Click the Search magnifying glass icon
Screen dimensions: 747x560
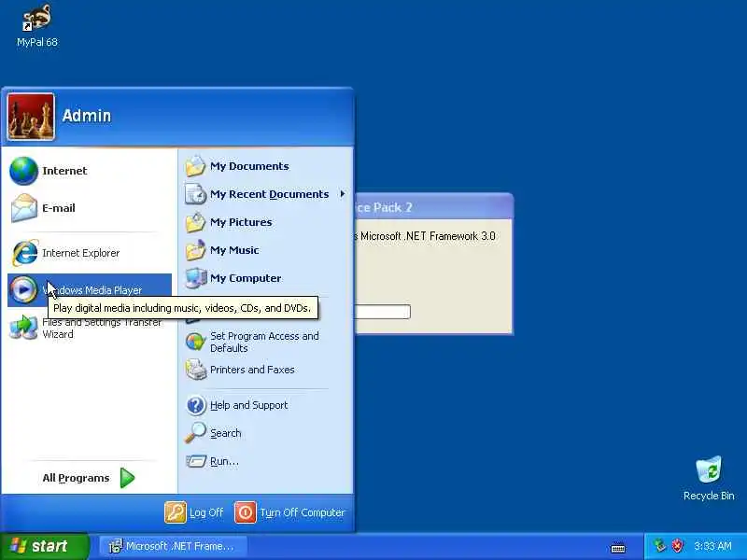195,433
